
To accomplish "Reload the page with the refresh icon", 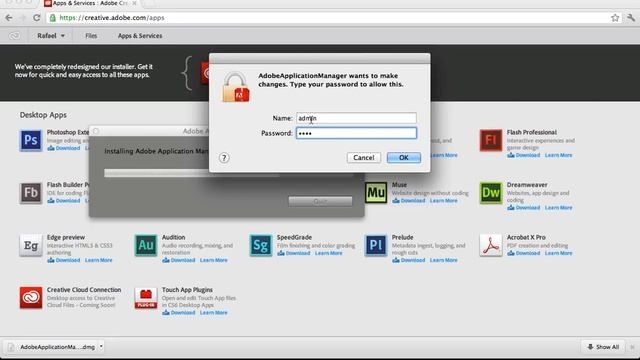I will click(37, 18).
